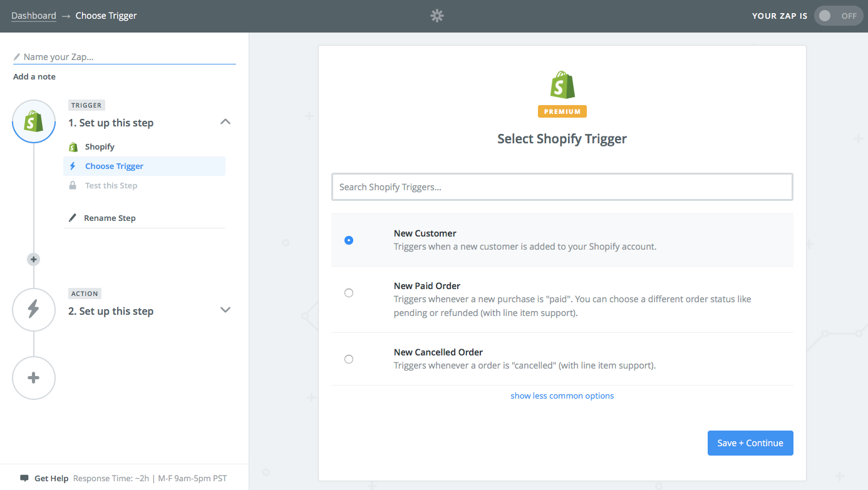868x490 pixels.
Task: Select the New Customer radio button
Action: click(x=349, y=240)
